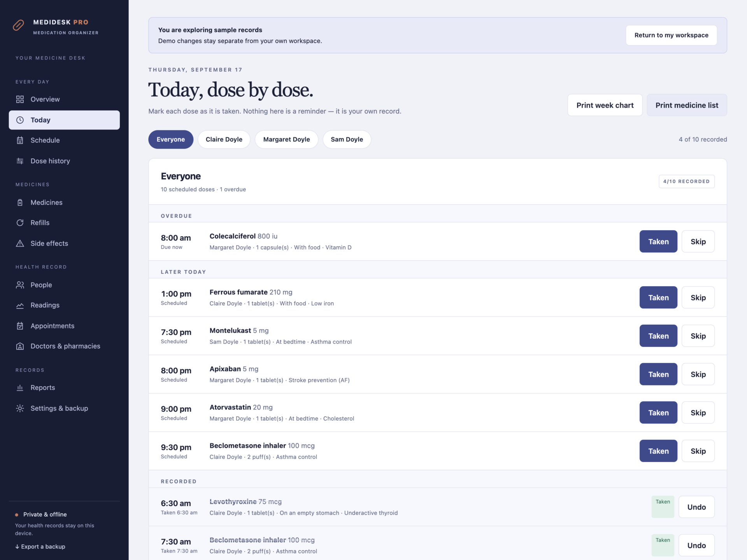Click the clock icon beside Today
The image size is (747, 560).
coord(20,120)
